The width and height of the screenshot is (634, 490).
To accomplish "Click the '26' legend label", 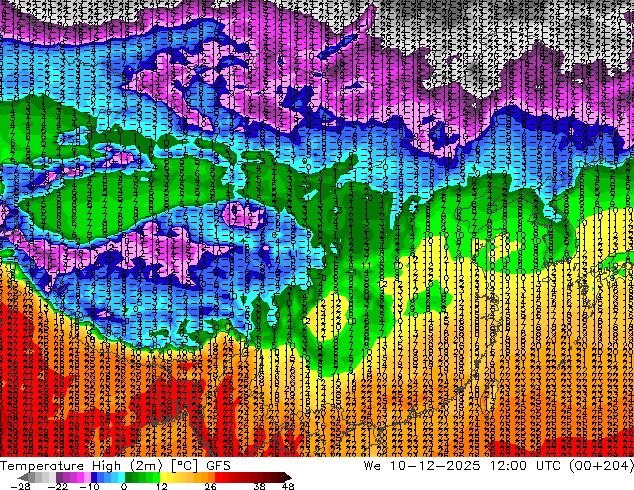I will click(210, 486).
